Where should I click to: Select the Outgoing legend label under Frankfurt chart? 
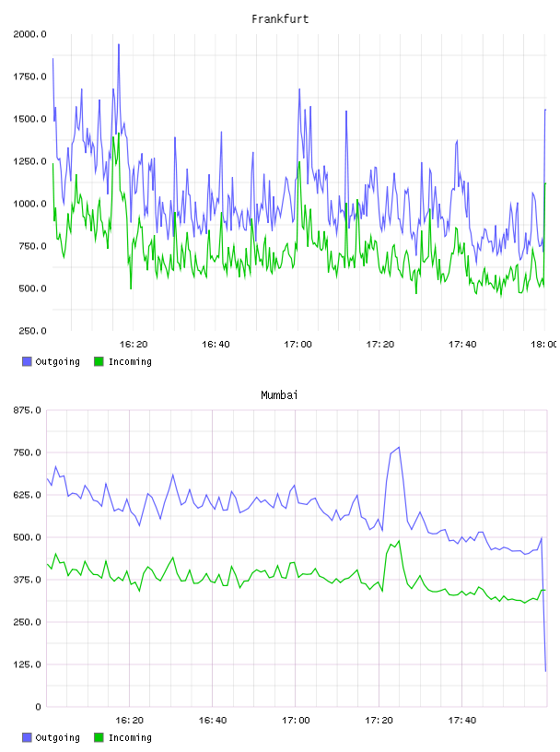(57, 362)
